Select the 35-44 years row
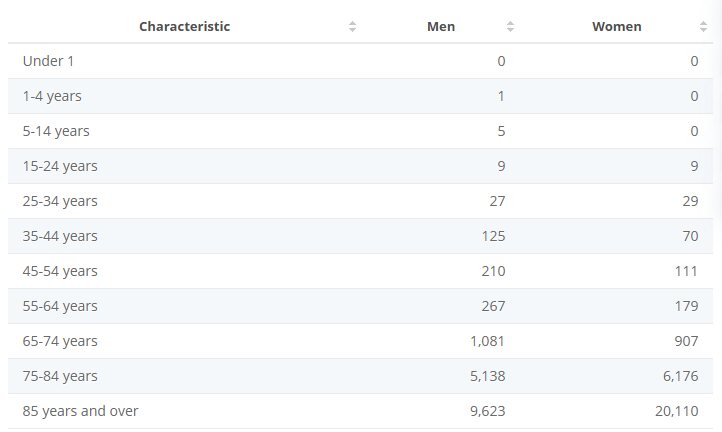This screenshot has width=722, height=432. [x=60, y=236]
